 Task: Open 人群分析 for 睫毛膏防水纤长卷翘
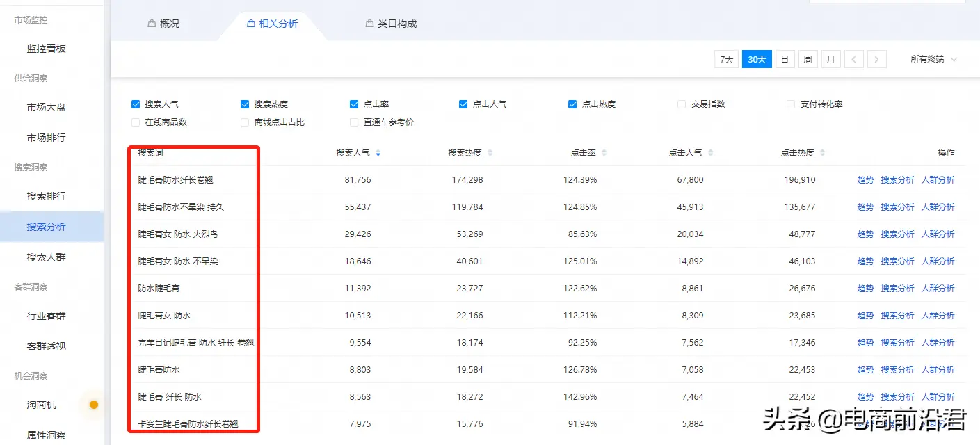point(938,180)
